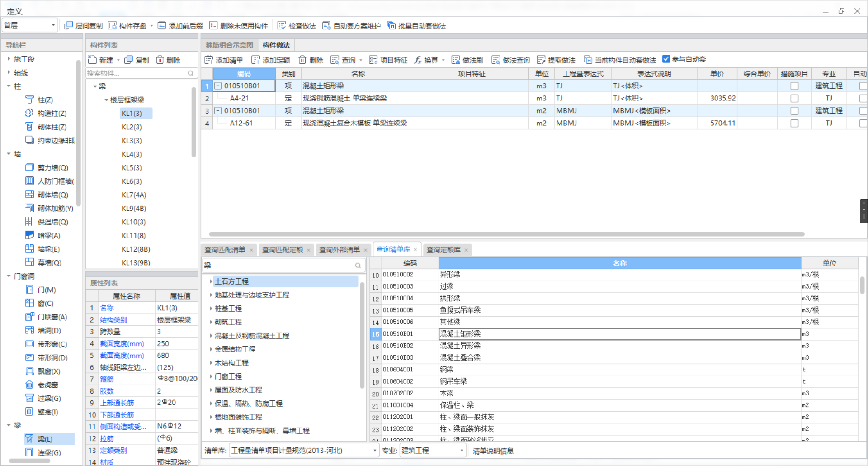Open 查询匹配清单 tab
868x466 pixels.
point(225,250)
